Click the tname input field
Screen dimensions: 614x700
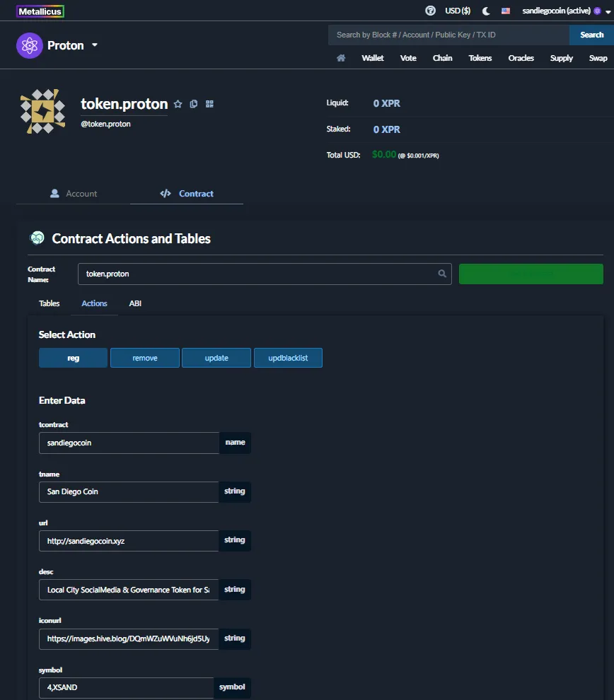tap(129, 491)
